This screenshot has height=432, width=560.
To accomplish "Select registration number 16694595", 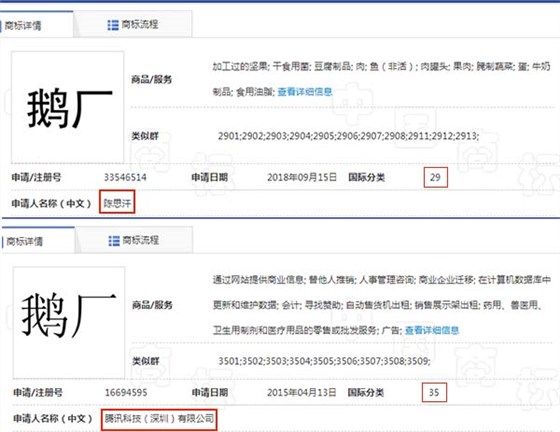I will coord(126,392).
